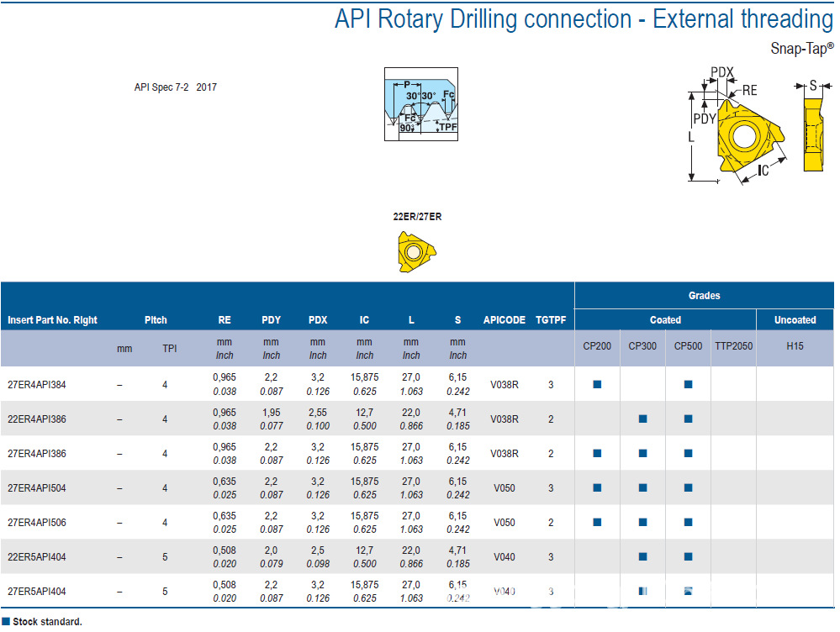Viewport: 840px width, 632px height.
Task: Click the CP300 stock square in row 27ER4API504
Action: point(643,487)
